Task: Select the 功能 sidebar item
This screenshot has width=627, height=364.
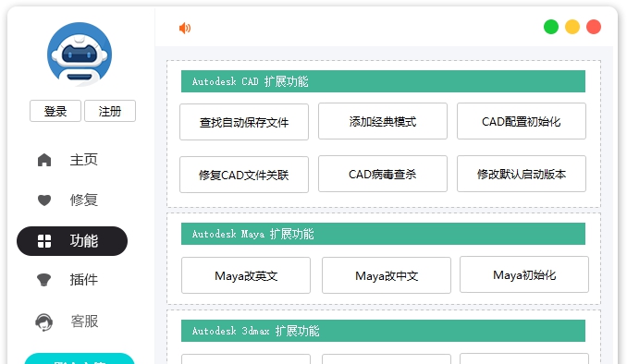Action: [72, 241]
